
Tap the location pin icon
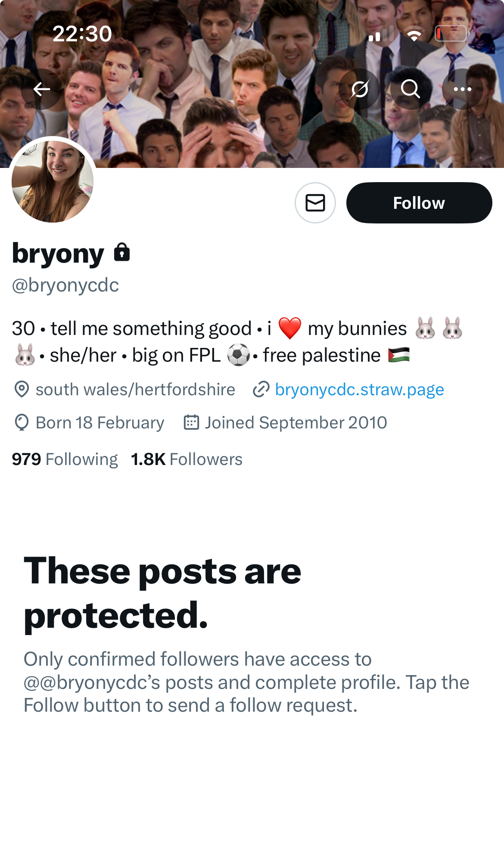tap(22, 389)
